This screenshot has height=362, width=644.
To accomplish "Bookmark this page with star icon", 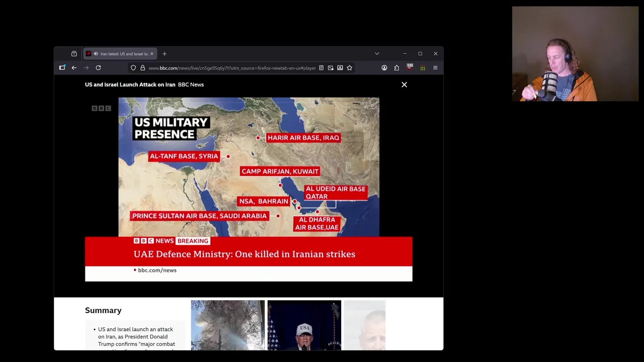I will (350, 68).
